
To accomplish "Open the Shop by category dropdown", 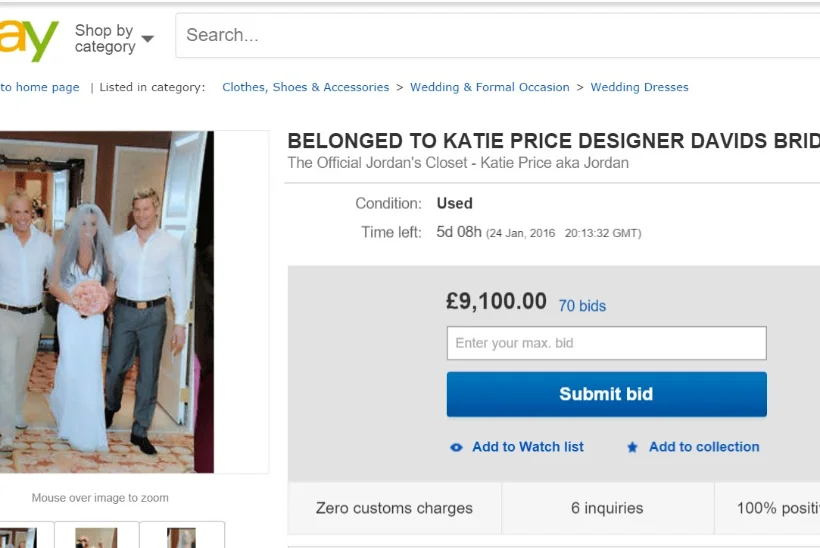I will (113, 38).
